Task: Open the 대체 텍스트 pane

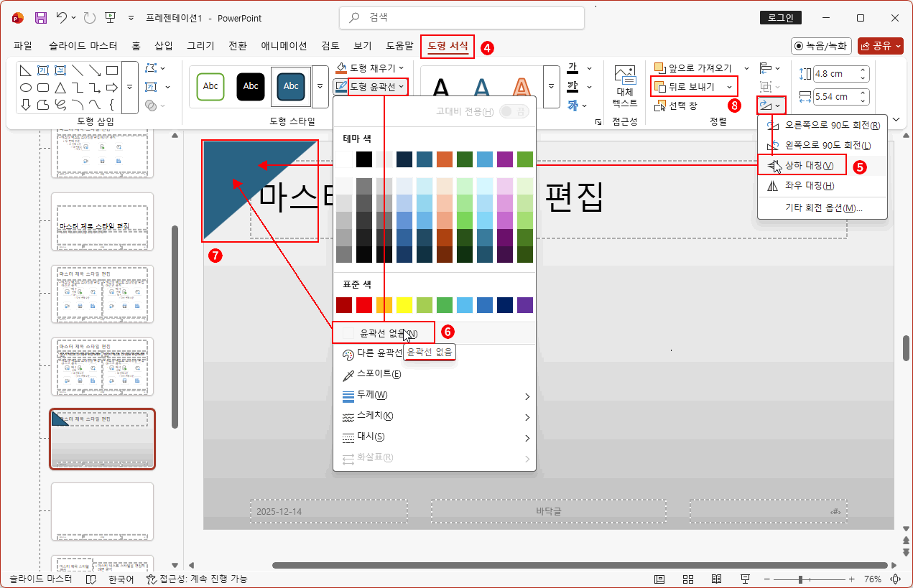Action: (625, 85)
